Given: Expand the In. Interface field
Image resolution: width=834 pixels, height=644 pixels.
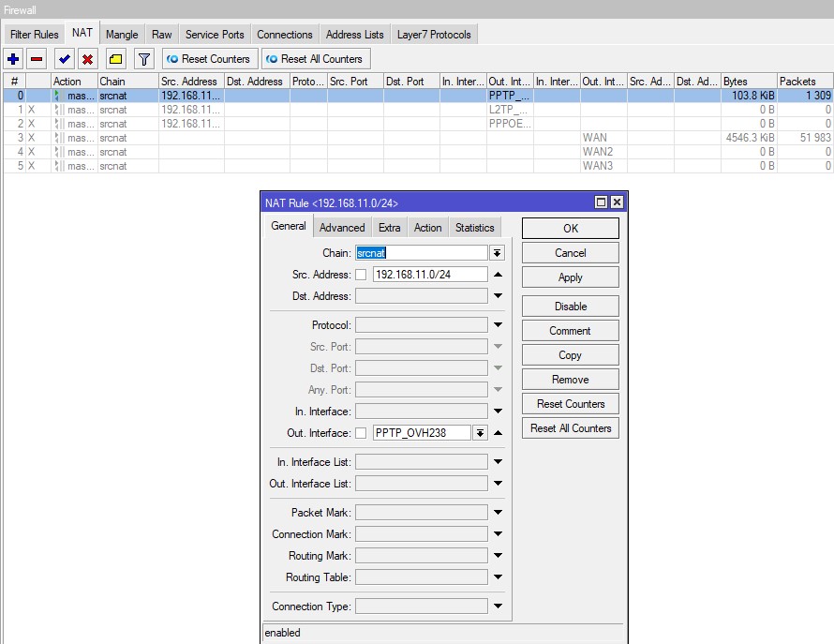Looking at the screenshot, I should pyautogui.click(x=498, y=411).
